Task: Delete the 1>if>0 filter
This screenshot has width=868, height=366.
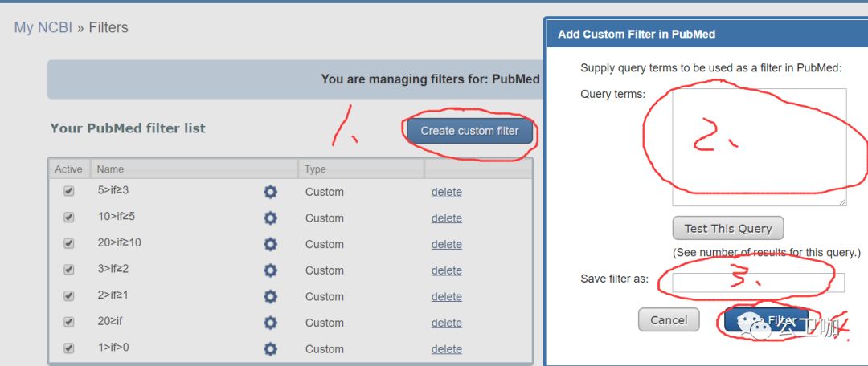Action: tap(447, 349)
